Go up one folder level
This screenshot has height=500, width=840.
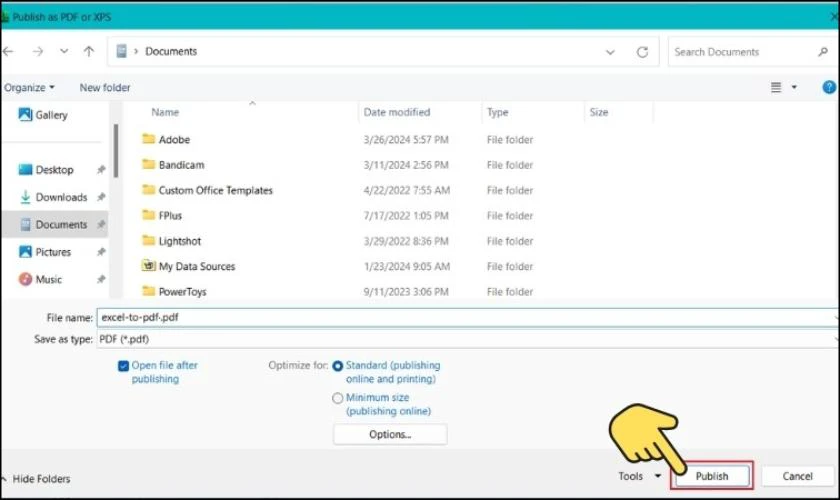(x=89, y=51)
